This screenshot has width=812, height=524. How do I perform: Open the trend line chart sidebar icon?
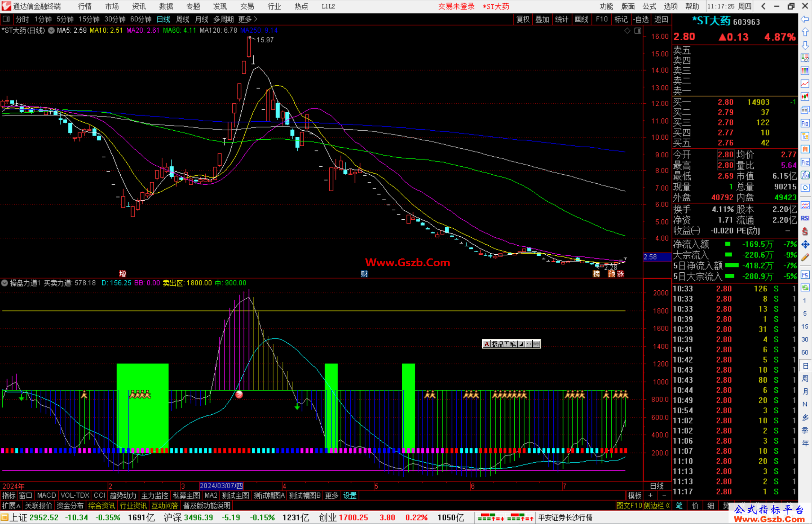pyautogui.click(x=805, y=84)
